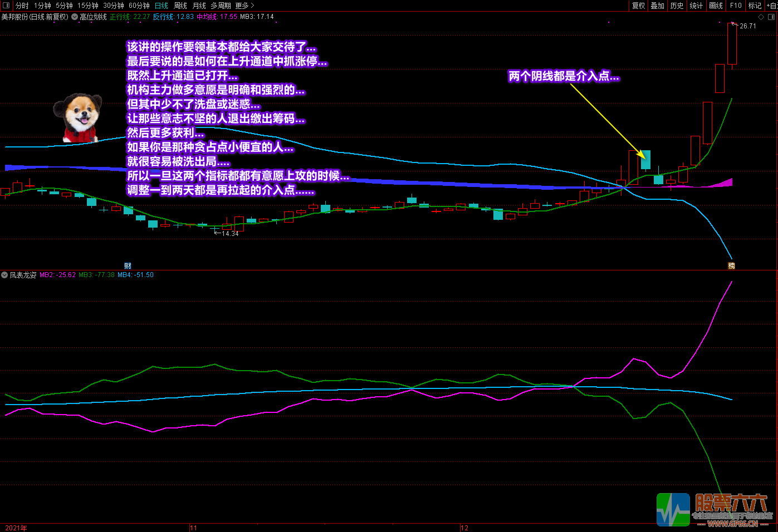Click the 榜 marker icon on chart
778x532 pixels.
click(x=732, y=266)
